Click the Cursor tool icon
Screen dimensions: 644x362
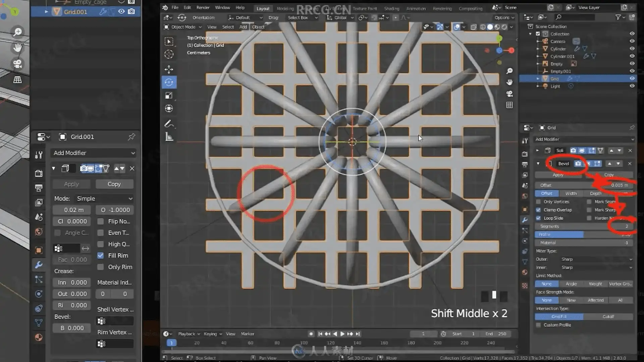[169, 54]
